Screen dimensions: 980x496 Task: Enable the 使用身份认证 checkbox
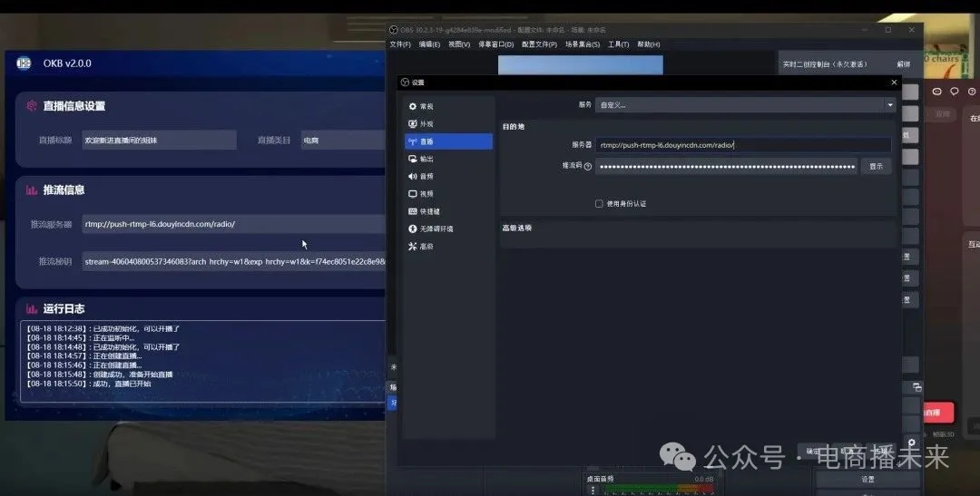point(599,204)
